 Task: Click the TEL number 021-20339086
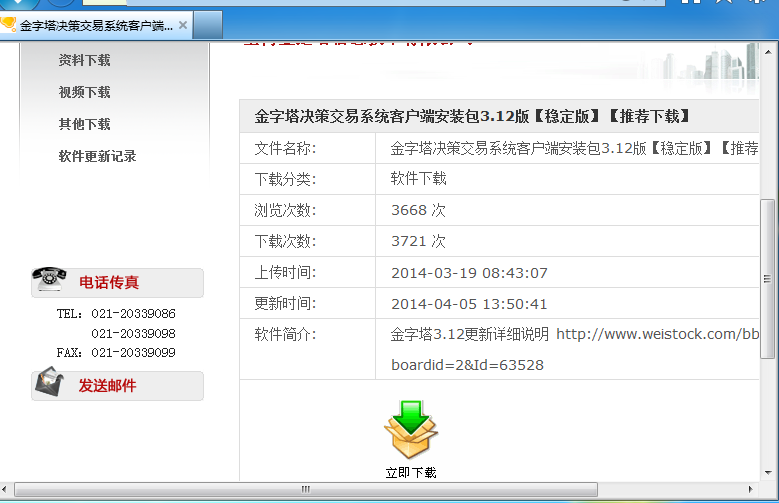[x=133, y=314]
